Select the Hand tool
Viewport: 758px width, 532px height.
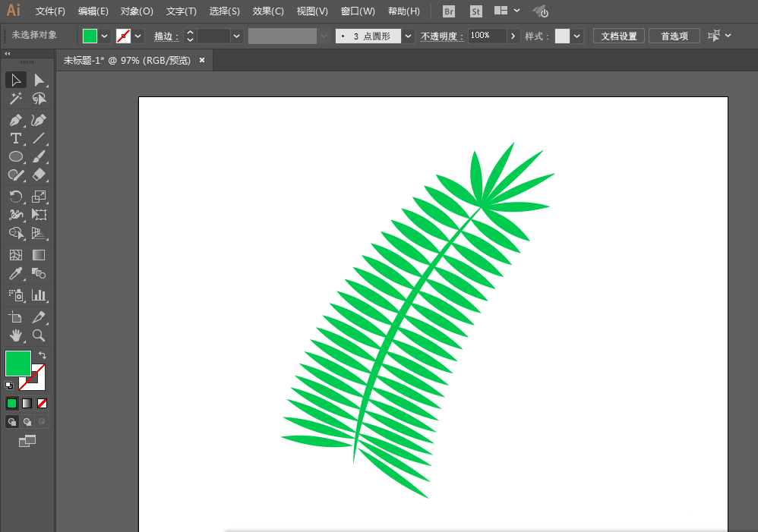[15, 335]
